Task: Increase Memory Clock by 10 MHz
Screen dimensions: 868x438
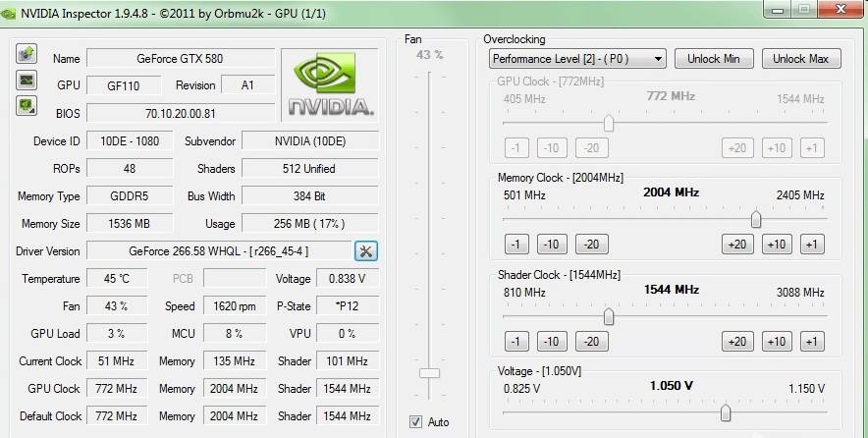Action: point(777,245)
